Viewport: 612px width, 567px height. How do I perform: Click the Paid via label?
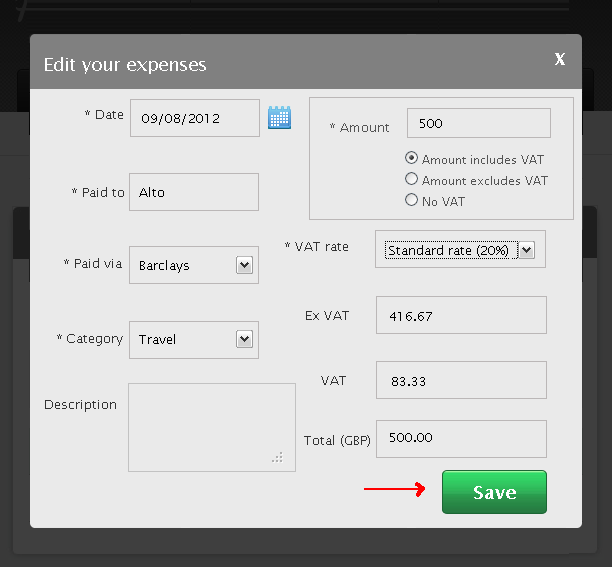(93, 263)
